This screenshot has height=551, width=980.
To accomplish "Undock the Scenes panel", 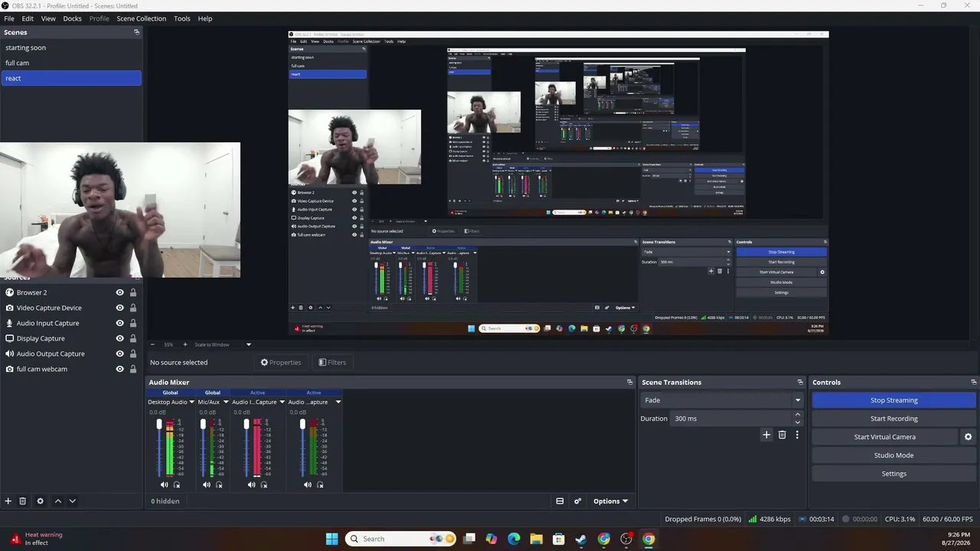I will [x=137, y=32].
